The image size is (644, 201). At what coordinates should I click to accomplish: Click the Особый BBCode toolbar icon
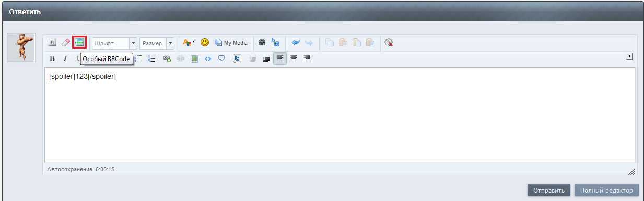pyautogui.click(x=79, y=43)
